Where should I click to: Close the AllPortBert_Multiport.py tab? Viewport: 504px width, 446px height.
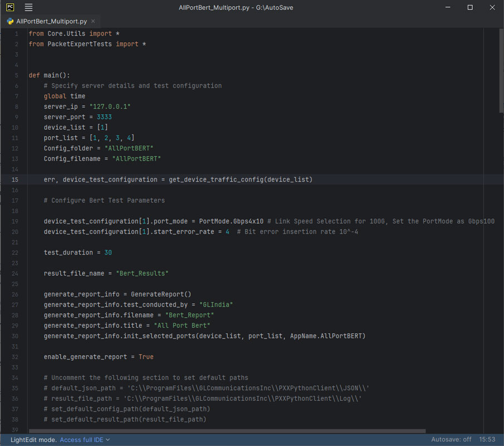click(x=93, y=21)
